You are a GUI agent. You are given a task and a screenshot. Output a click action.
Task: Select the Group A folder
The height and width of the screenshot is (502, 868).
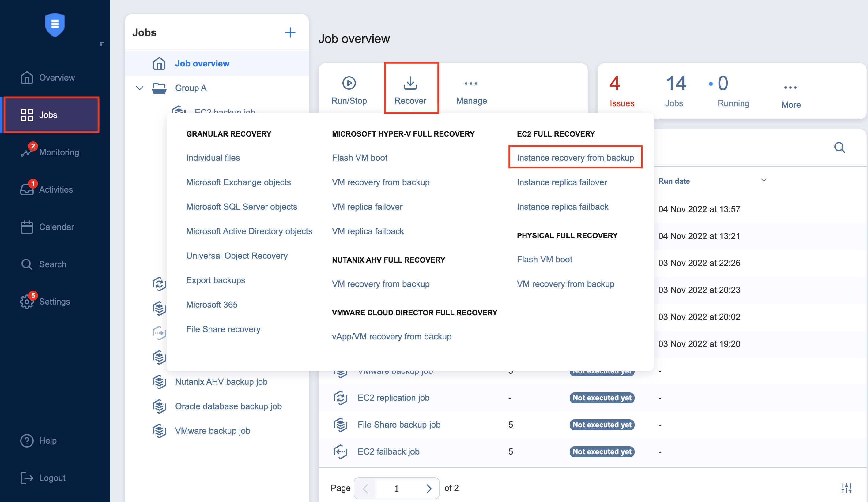coord(191,88)
